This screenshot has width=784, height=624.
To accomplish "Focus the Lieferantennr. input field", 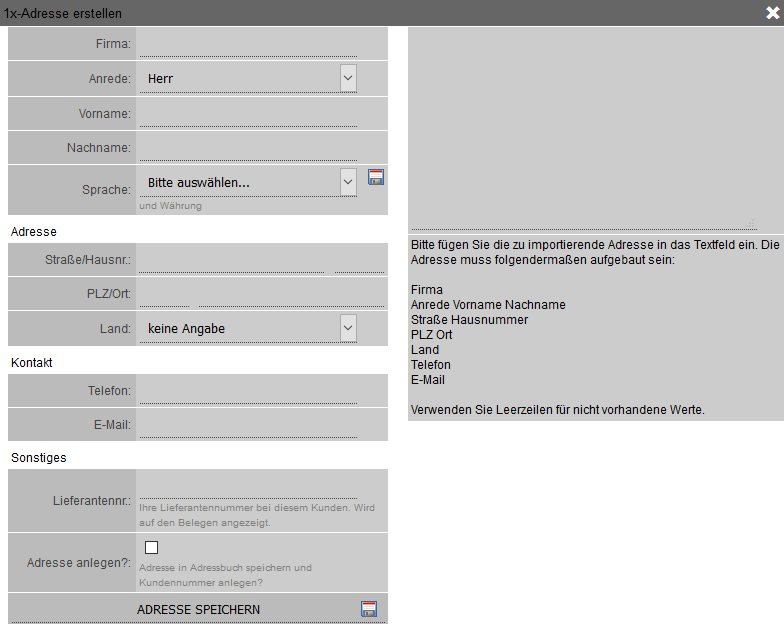I will tap(248, 486).
